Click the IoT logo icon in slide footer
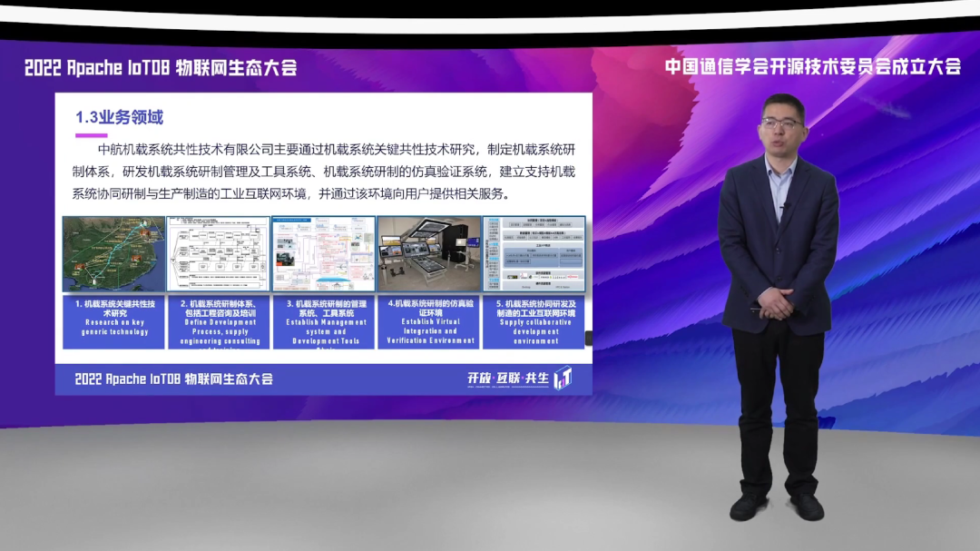980x551 pixels. click(x=563, y=379)
